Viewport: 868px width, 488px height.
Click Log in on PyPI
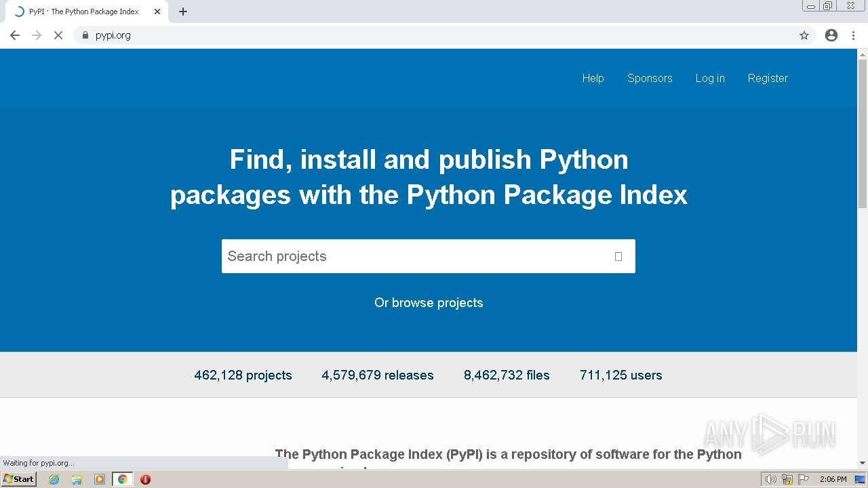pyautogui.click(x=710, y=78)
